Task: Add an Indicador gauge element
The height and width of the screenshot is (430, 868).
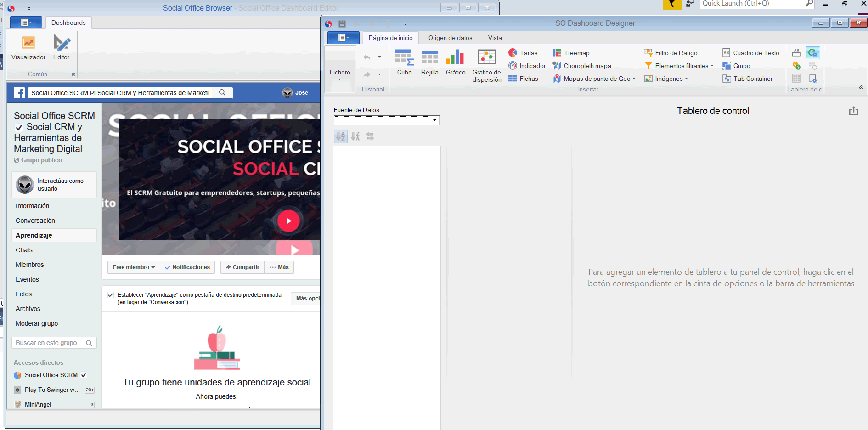Action: [527, 66]
